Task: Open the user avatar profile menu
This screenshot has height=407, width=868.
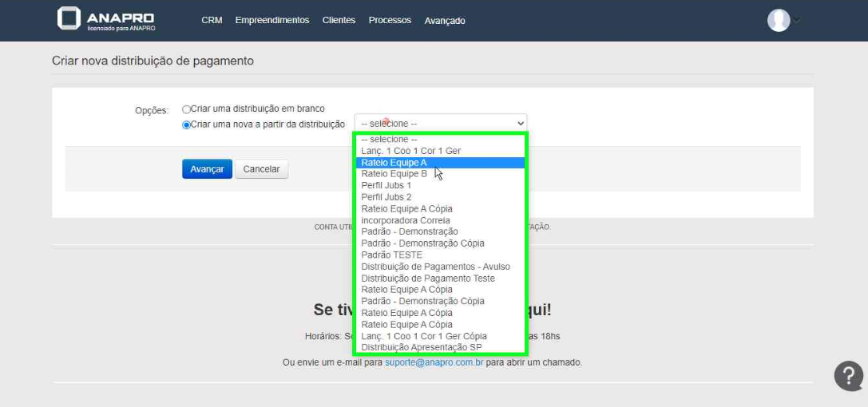Action: tap(779, 20)
